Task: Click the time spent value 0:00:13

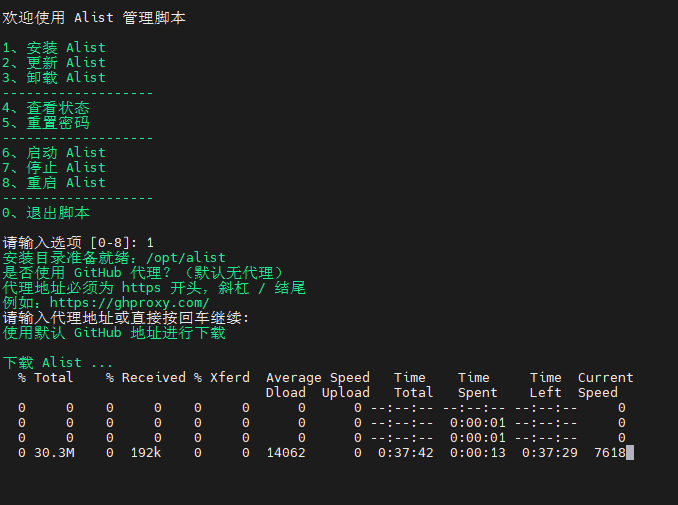Action: click(478, 453)
